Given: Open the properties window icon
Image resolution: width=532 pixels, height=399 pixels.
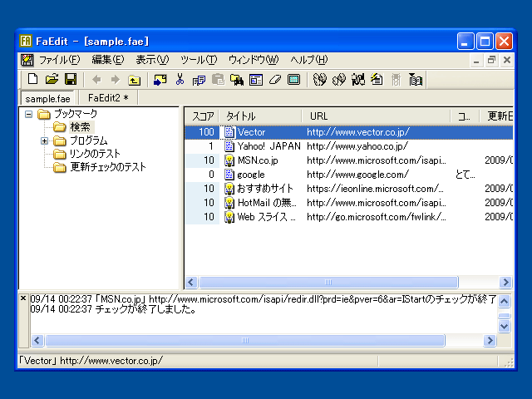Looking at the screenshot, I should coord(256,80).
